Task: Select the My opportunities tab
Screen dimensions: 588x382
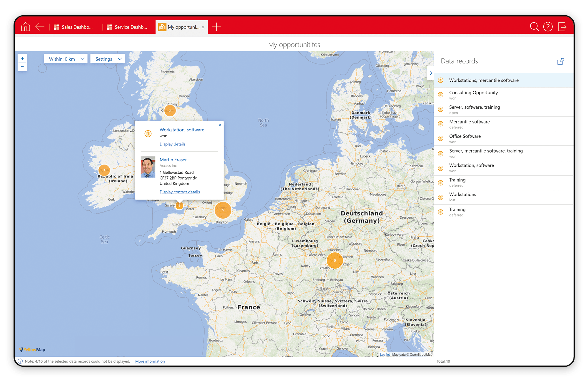Action: pos(181,27)
